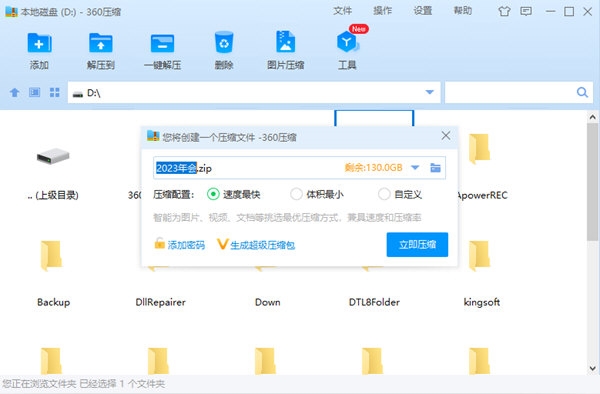Click the vertical scrollbar thumb
This screenshot has width=600, height=394.
click(592, 182)
